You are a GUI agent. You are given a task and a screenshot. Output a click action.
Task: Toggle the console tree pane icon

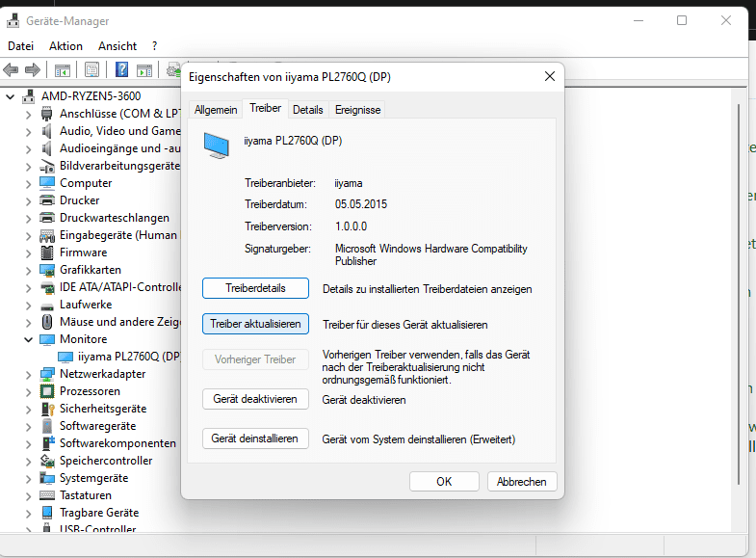click(63, 70)
